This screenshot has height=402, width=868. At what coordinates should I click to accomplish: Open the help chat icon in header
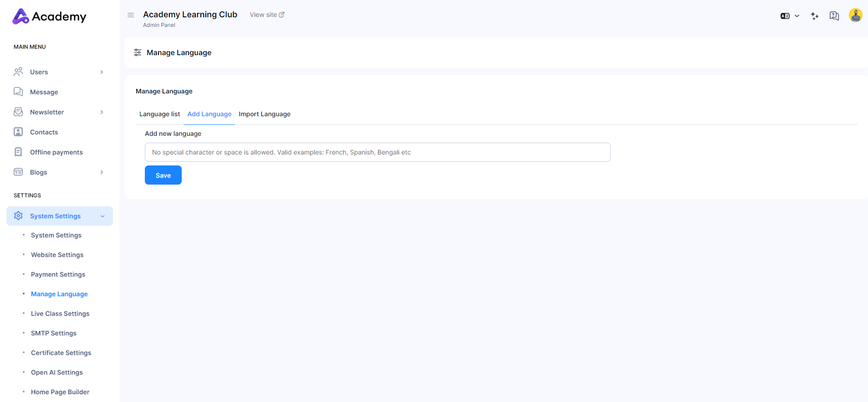pyautogui.click(x=834, y=16)
